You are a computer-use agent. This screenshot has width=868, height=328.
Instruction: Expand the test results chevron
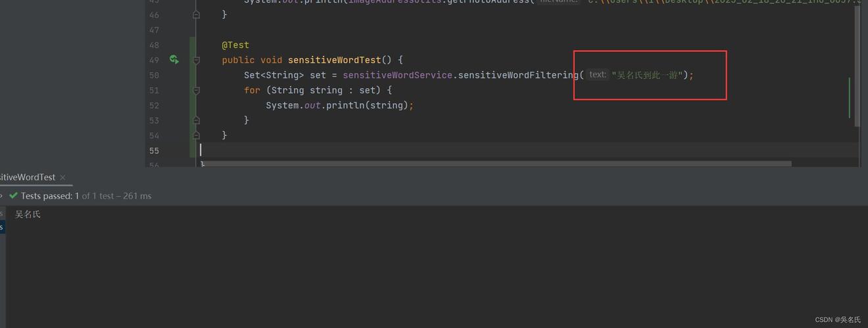pos(2,196)
